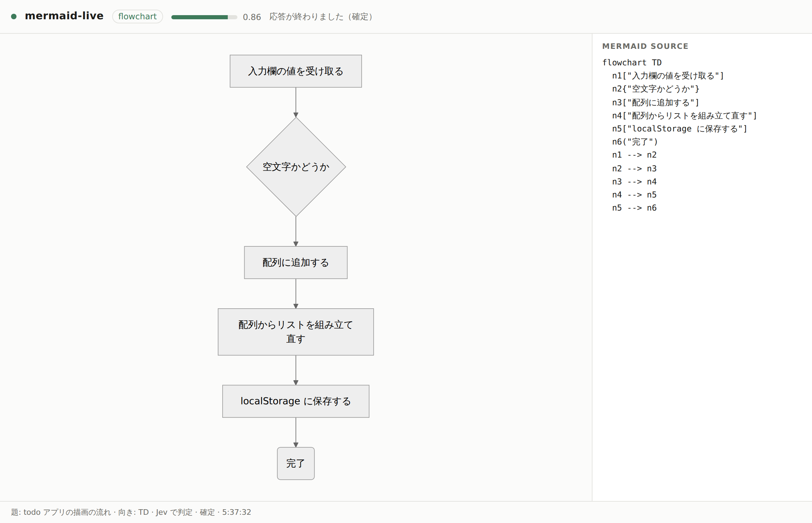The height and width of the screenshot is (523, 812).
Task: Click the green status dot beside mermaid-live
Action: coord(14,17)
